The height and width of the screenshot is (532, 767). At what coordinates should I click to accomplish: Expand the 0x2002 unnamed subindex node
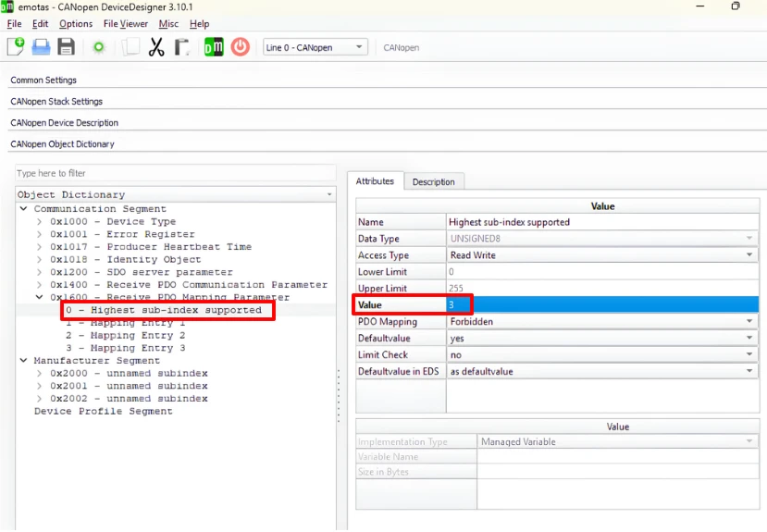click(x=39, y=399)
